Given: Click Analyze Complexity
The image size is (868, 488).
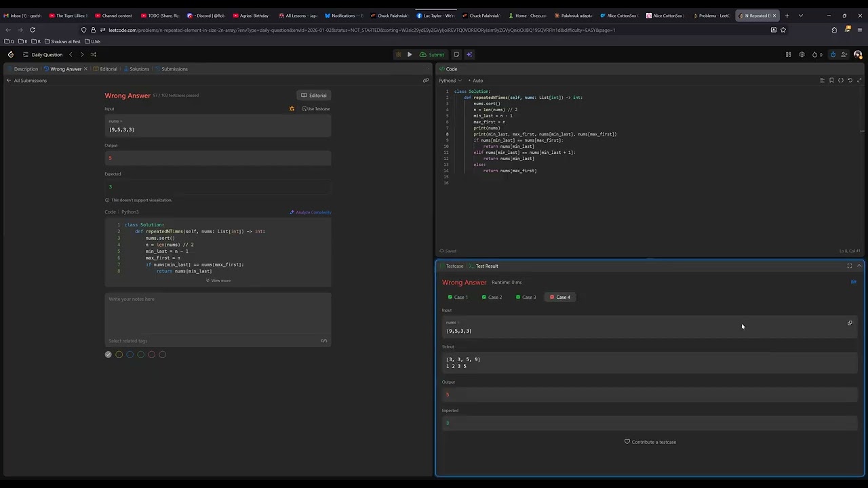Looking at the screenshot, I should (311, 212).
